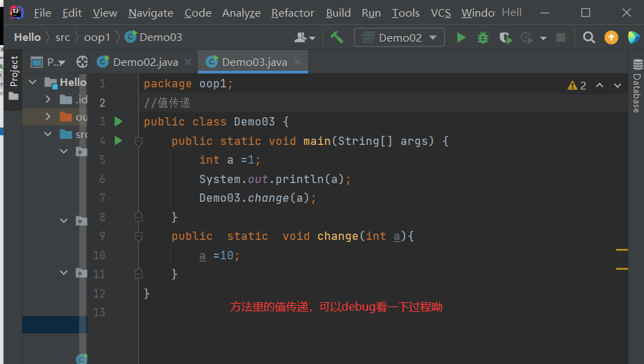Open the Demo02 run configuration dropdown
Viewport: 644px width, 364px height.
pos(398,37)
